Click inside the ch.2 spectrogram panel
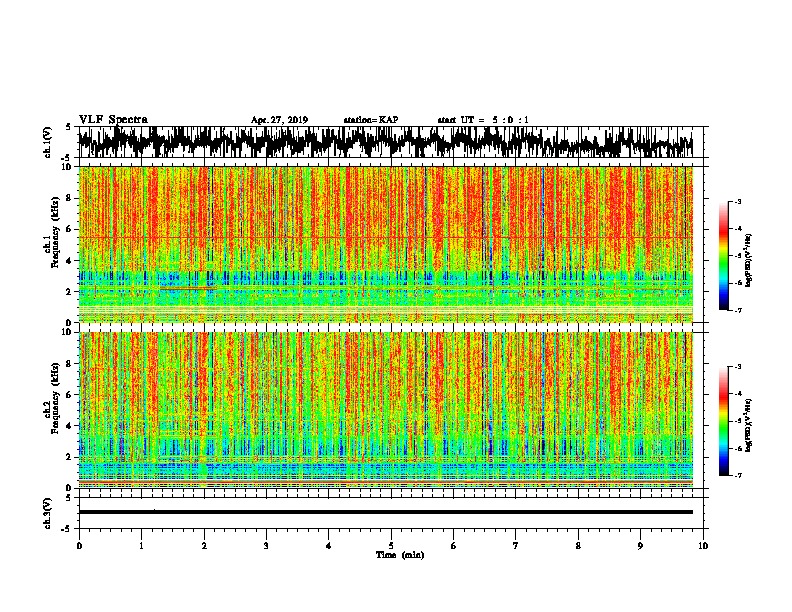 385,410
